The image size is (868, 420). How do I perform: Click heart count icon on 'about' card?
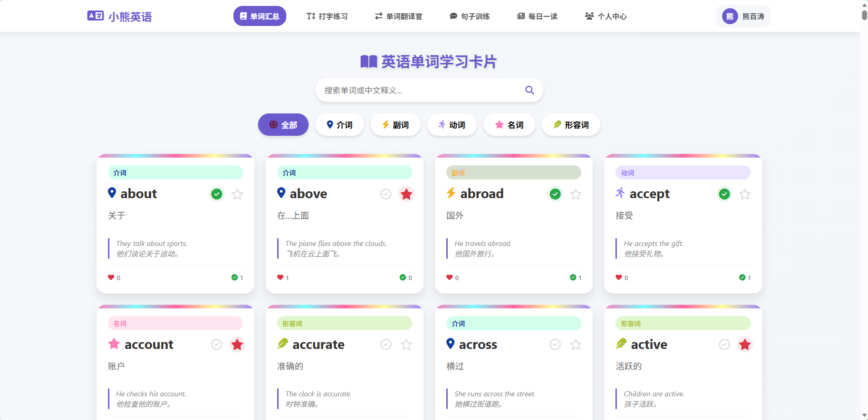click(111, 277)
